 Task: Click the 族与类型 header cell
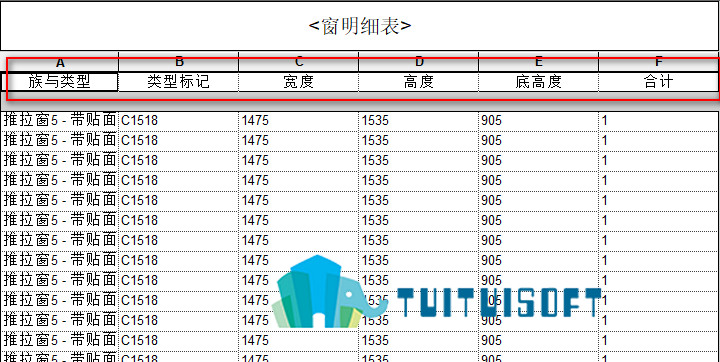[x=60, y=82]
